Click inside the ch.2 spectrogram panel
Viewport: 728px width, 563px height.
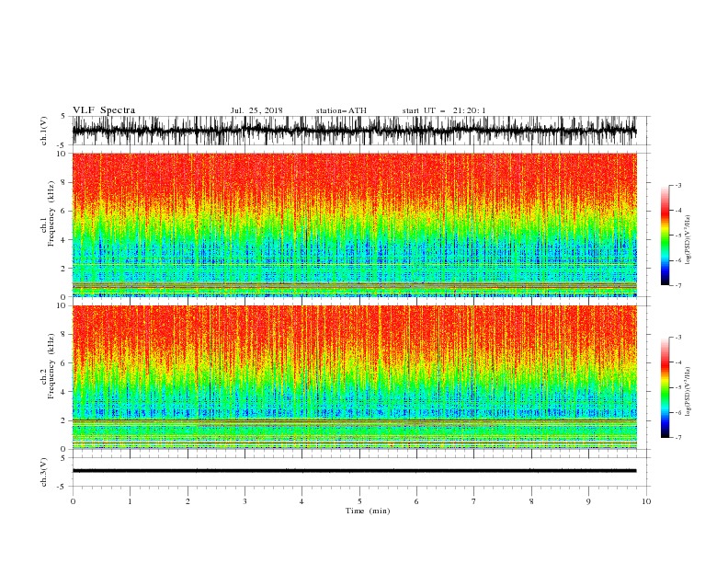[x=354, y=377]
